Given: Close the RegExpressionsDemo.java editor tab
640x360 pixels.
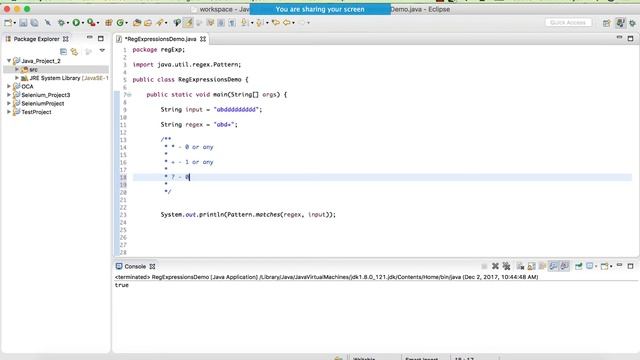Looking at the screenshot, I should click(203, 39).
